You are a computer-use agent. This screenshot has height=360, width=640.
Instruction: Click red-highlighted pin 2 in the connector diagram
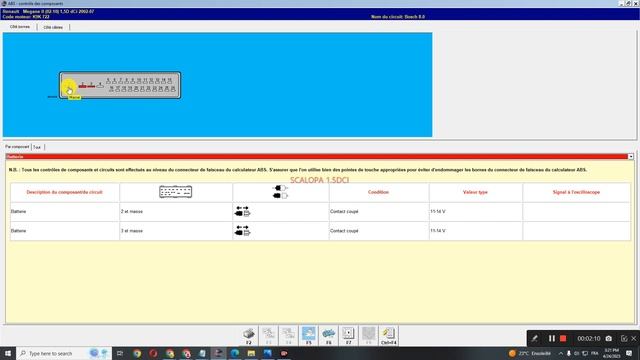tap(82, 85)
